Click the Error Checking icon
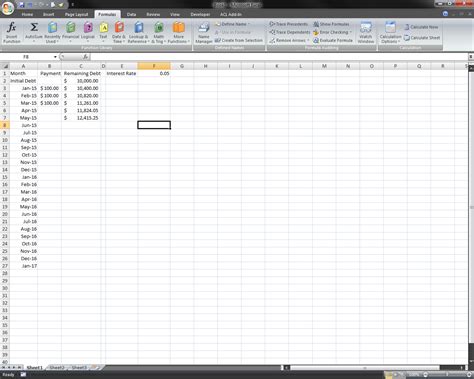This screenshot has height=379, width=474. tap(316, 32)
